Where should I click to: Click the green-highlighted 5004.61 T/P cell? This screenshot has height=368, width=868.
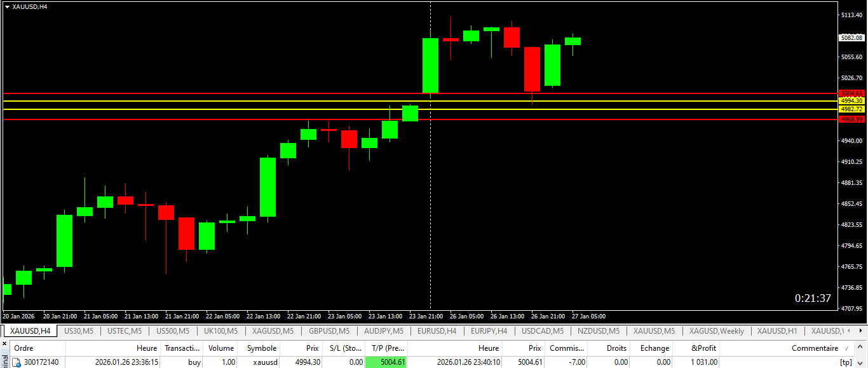coord(386,362)
